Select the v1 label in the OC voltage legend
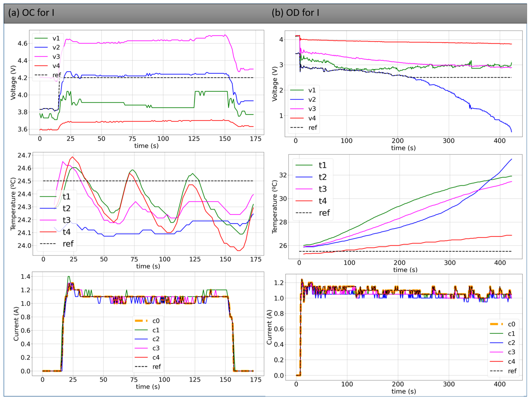Image resolution: width=532 pixels, height=402 pixels. click(x=56, y=38)
